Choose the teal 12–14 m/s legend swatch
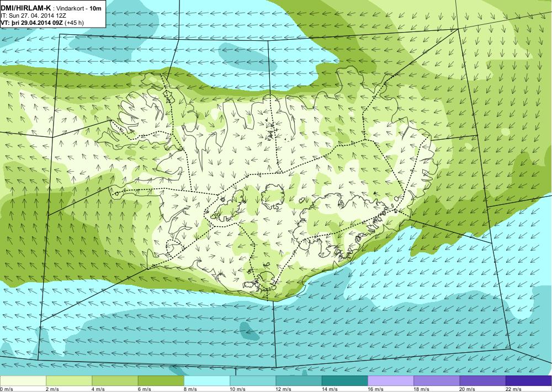Screen dimensions: 552x392 [x=299, y=381]
